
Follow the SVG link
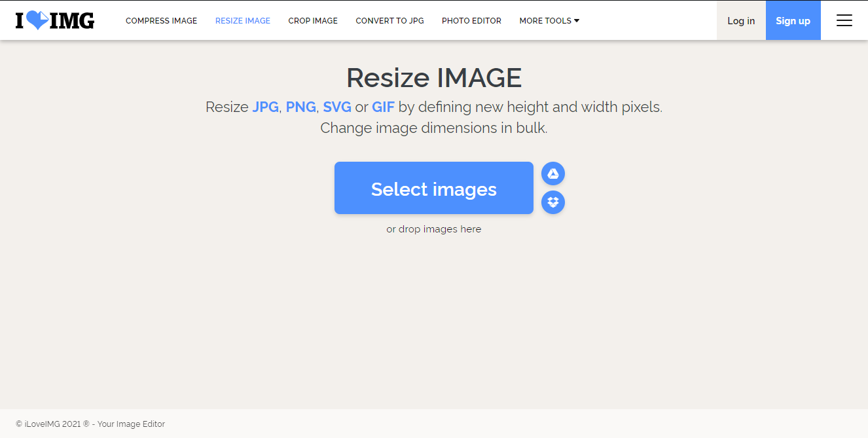click(x=337, y=107)
